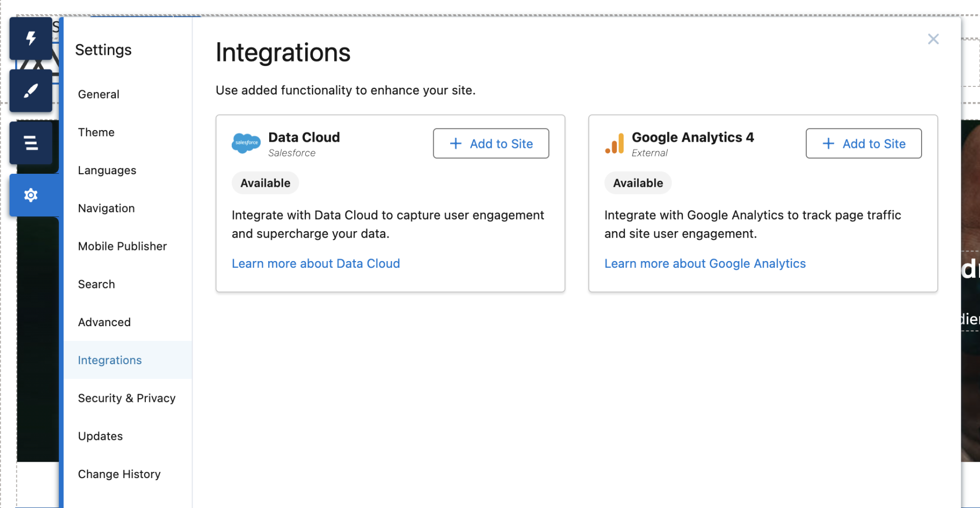Click the Settings sidebar heading
This screenshot has height=508, width=980.
tap(103, 50)
